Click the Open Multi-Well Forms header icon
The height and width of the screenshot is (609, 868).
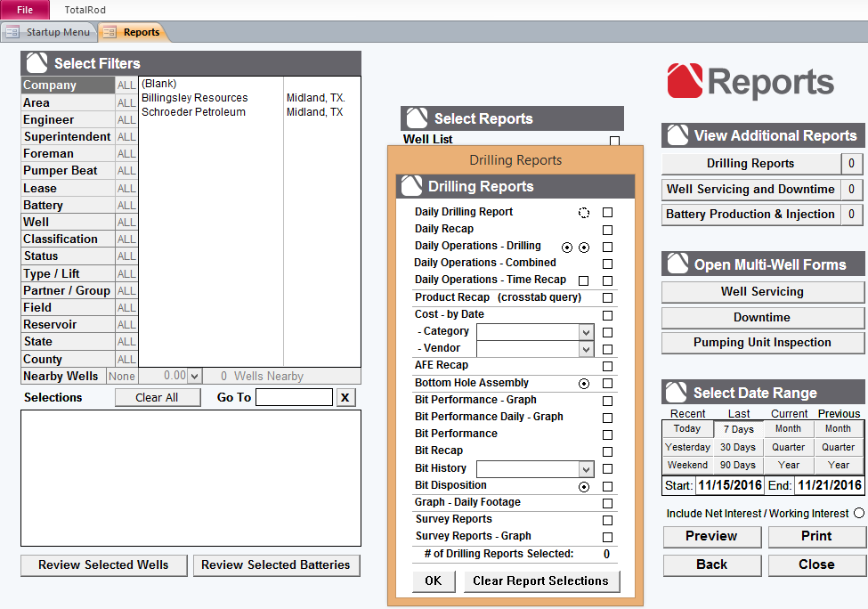pos(677,264)
